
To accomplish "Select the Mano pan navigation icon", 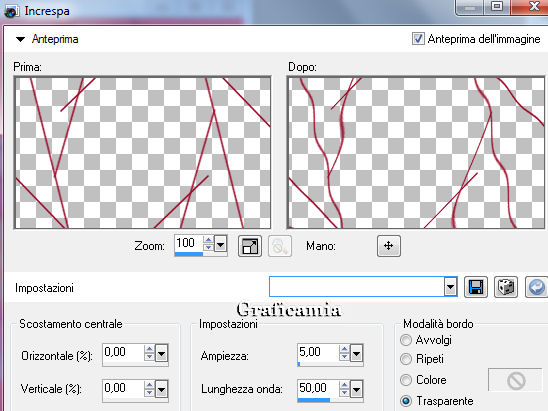I will pos(389,246).
